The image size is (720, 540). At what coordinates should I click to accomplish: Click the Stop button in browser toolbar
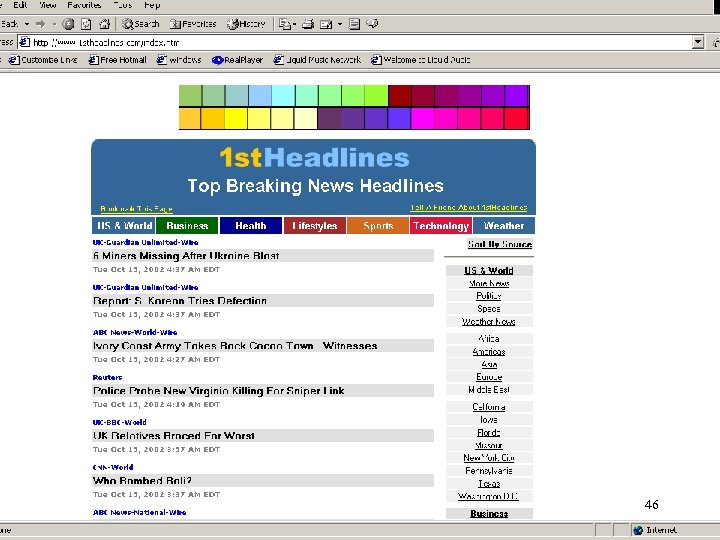pos(68,23)
